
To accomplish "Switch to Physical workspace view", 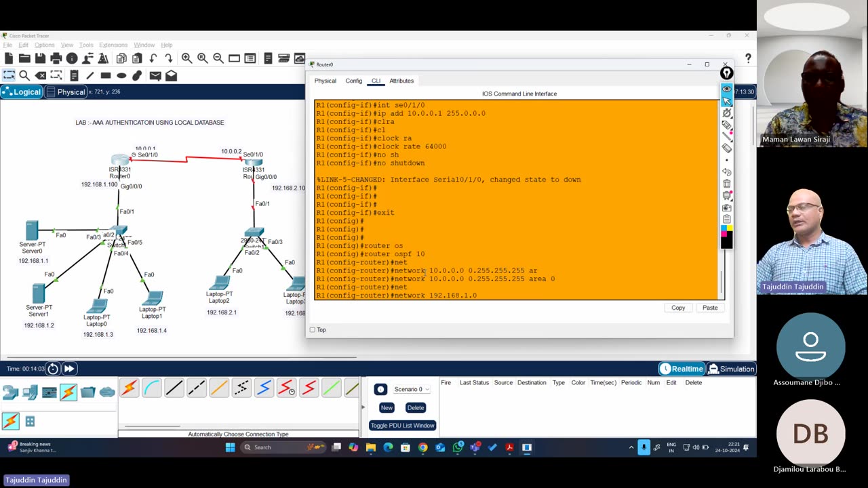I will pos(65,92).
